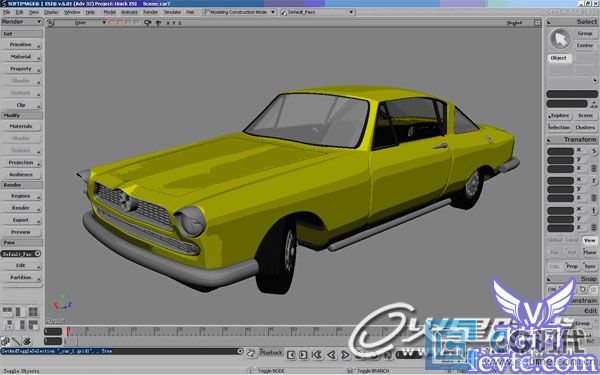Play backward in the timeline
Screen dimensions: 600x375
[331, 355]
